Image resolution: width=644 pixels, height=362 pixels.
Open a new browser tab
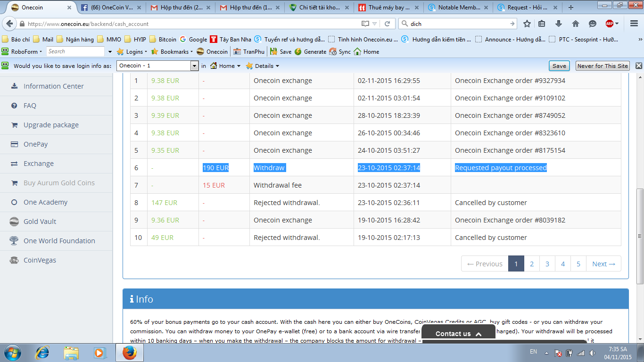pyautogui.click(x=571, y=8)
